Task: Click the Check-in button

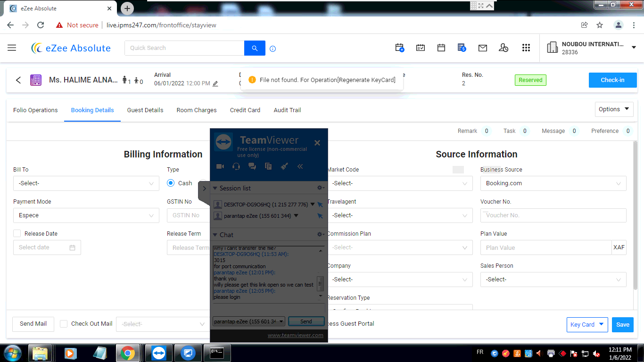Action: (x=612, y=80)
